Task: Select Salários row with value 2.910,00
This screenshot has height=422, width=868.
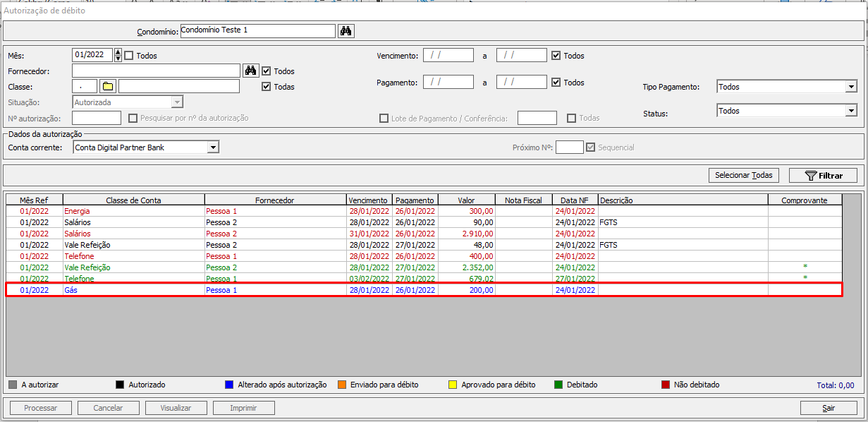Action: coord(424,234)
